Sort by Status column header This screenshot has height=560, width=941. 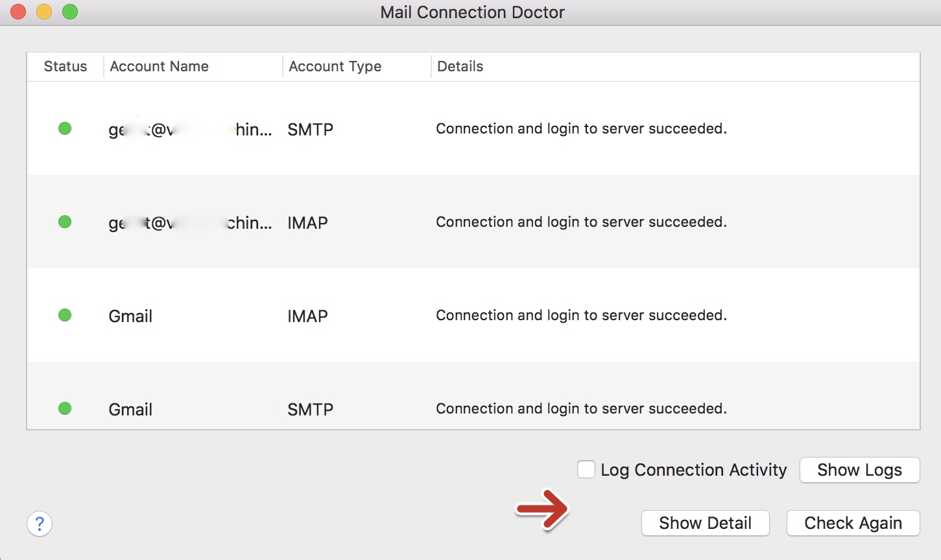(65, 66)
